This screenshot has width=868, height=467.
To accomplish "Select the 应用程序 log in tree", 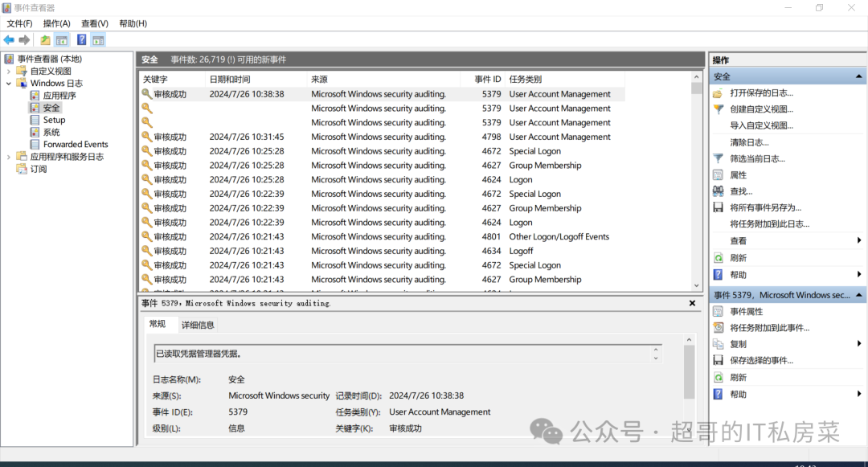I will pyautogui.click(x=59, y=95).
